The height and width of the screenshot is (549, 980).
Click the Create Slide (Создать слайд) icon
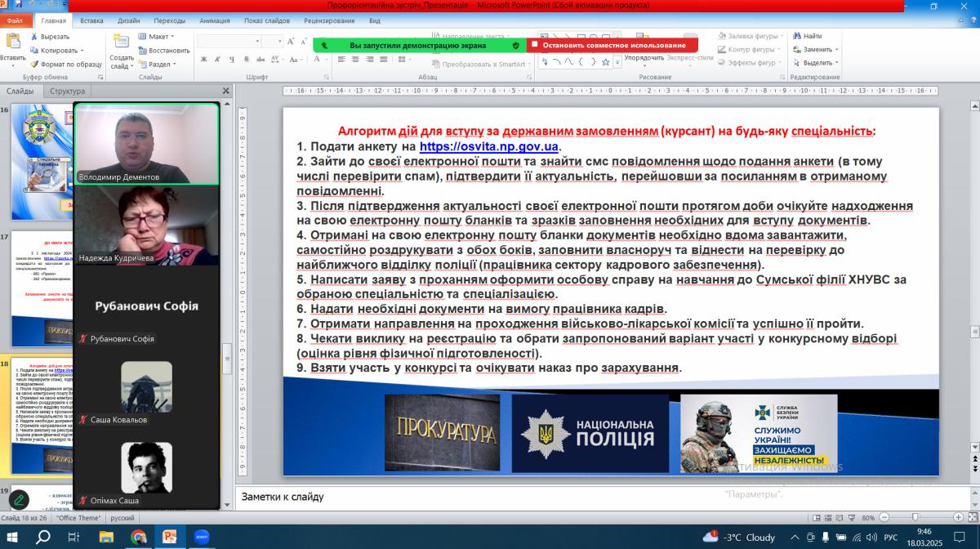pos(122,44)
